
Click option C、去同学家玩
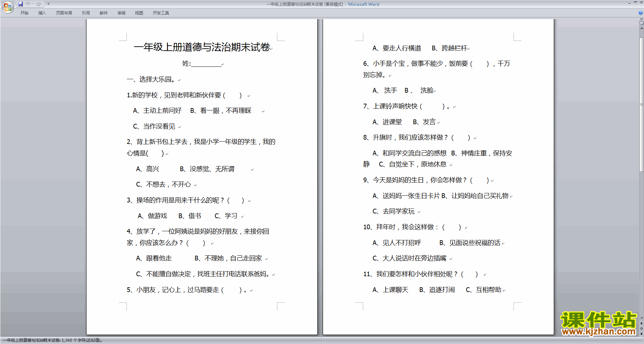394,211
